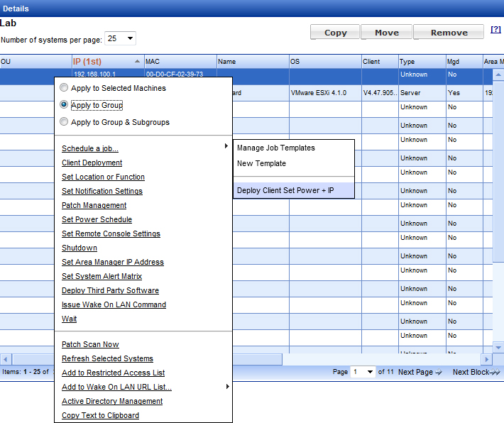Click the Copy button
Image resolution: width=504 pixels, height=423 pixels.
point(335,33)
